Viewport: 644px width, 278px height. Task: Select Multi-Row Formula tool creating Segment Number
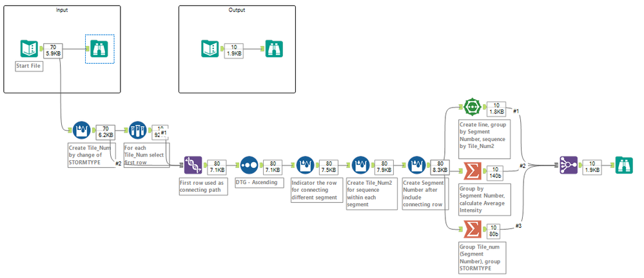point(417,165)
